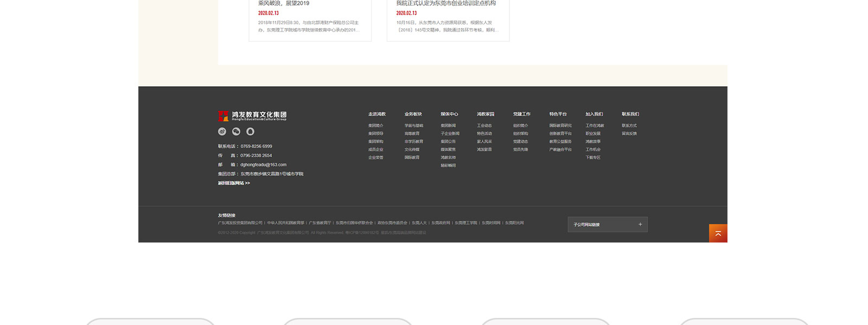Open the 集团新闻 link
The width and height of the screenshot is (868, 325).
pyautogui.click(x=448, y=125)
